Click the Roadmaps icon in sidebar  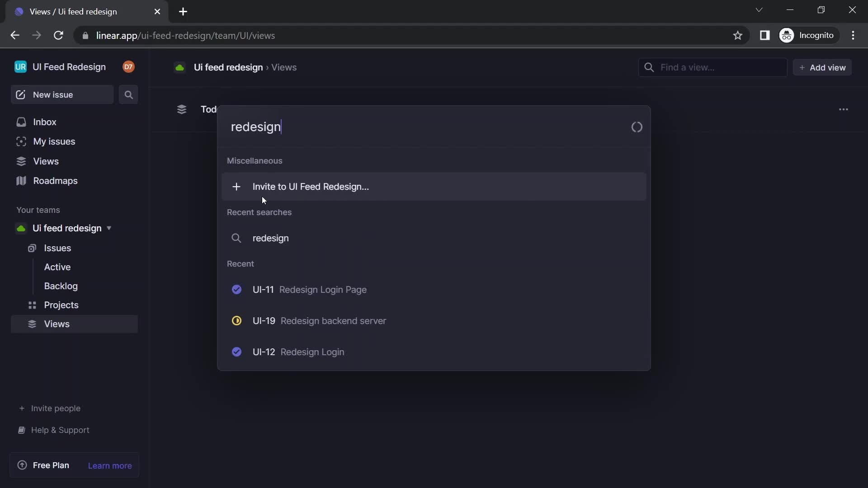(x=20, y=181)
